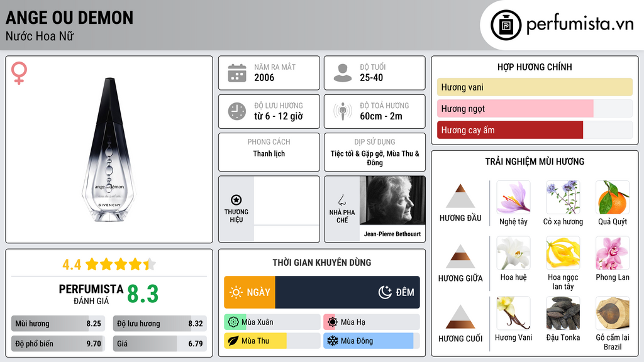Click the Tiệc tối & Gặp gỡ occasion text
The image size is (644, 362).
pos(375,158)
